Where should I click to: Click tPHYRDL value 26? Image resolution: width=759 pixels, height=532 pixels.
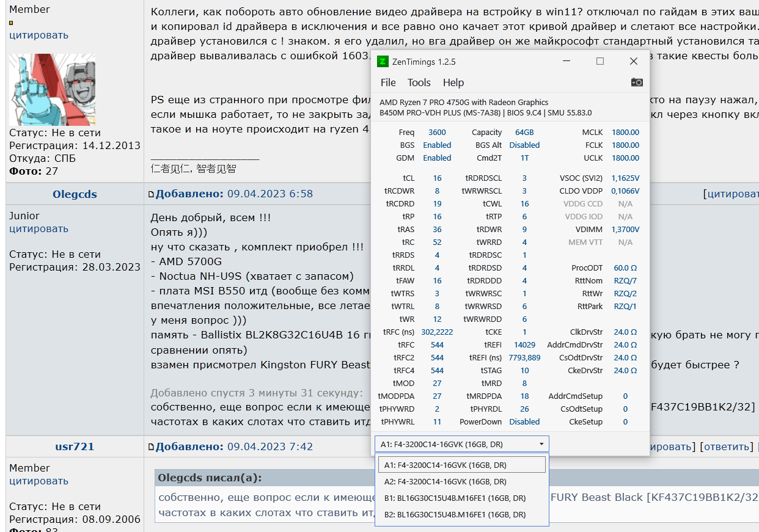coord(524,409)
